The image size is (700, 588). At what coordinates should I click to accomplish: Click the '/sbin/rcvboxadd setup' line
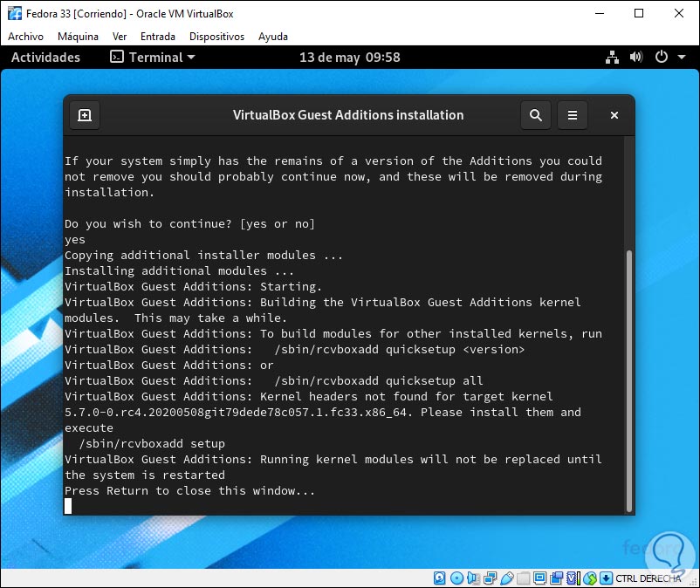pyautogui.click(x=152, y=443)
